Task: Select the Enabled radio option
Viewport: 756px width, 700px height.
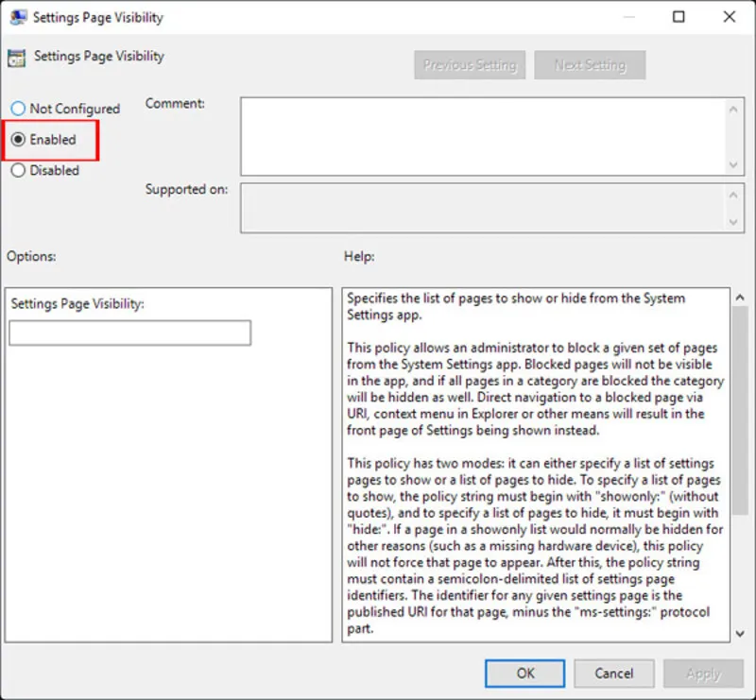Action: point(18,139)
